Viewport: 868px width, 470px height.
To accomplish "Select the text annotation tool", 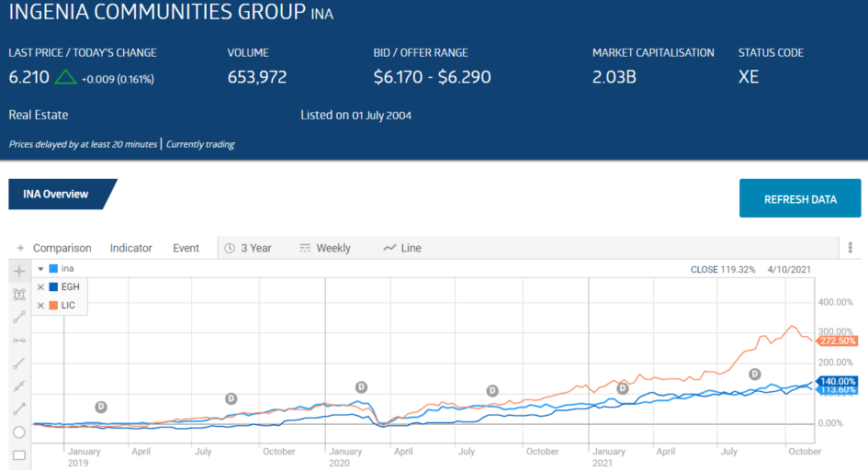I will (19, 294).
